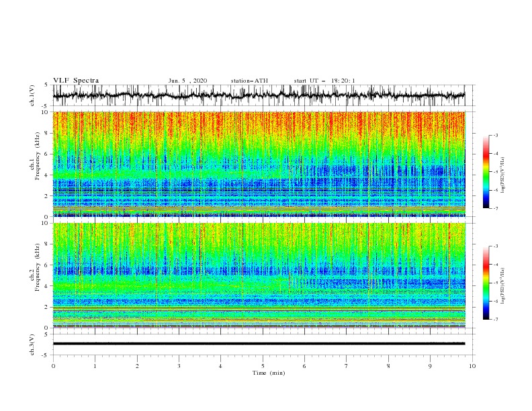Click the "-7" tick on ch.2 color bar
This screenshot has width=532, height=411.
click(x=495, y=319)
